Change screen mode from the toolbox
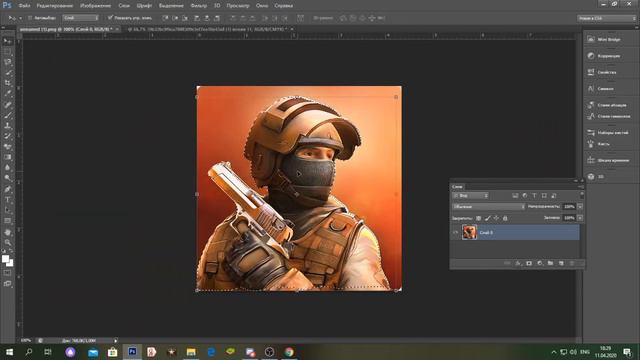640x360 pixels. click(7, 284)
